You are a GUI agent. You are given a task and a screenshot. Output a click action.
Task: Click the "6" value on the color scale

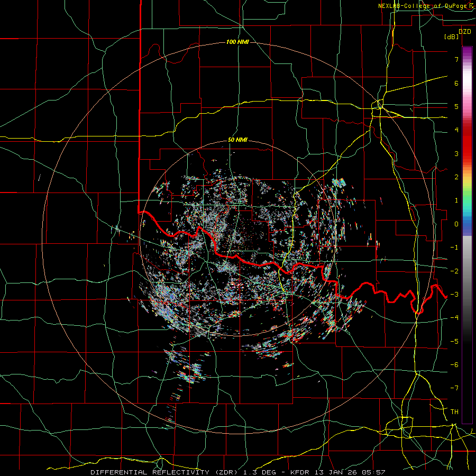pyautogui.click(x=456, y=83)
